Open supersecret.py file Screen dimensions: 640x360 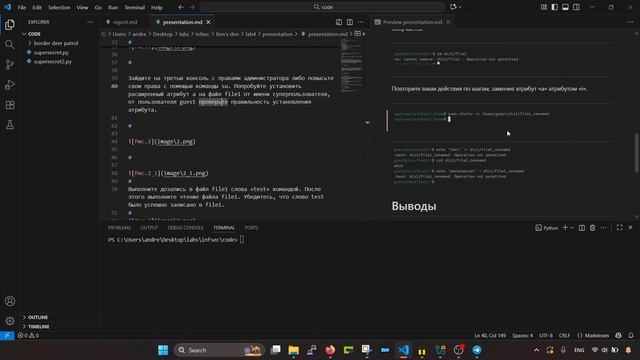(x=51, y=52)
